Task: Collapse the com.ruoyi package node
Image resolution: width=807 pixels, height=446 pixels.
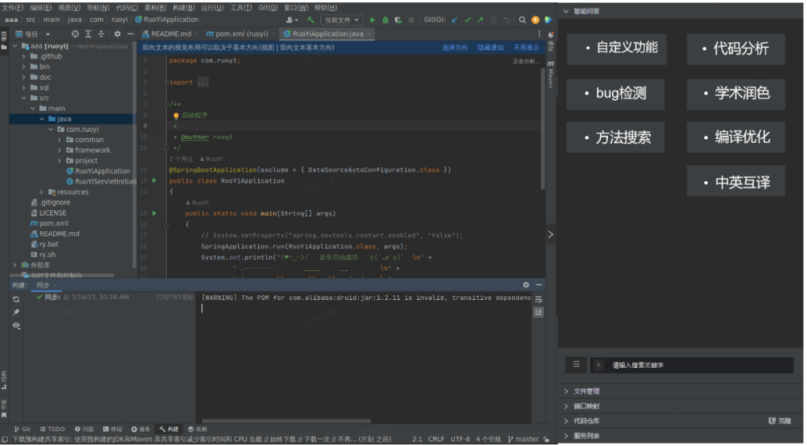Action: 50,129
